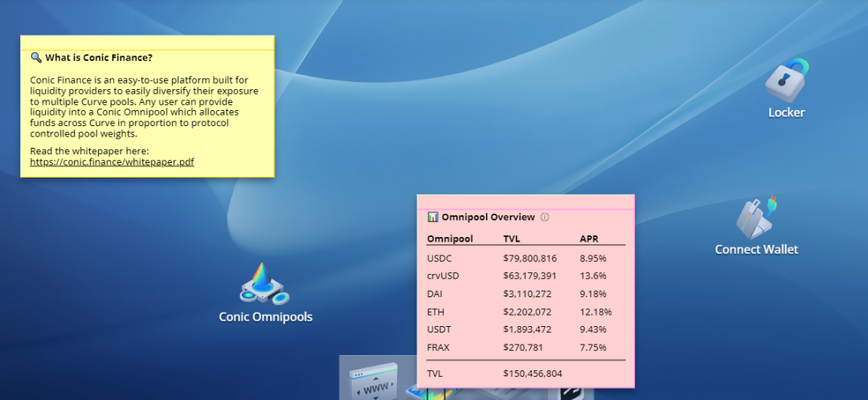Click the bar chart icon before Omnipool Overview
868x400 pixels.
pos(433,217)
